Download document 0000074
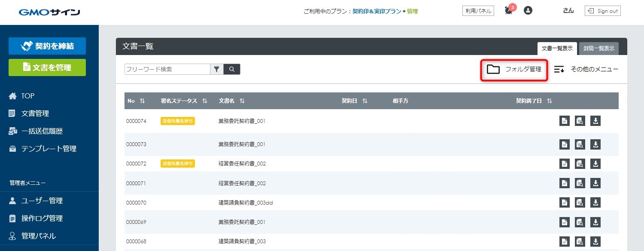The height and width of the screenshot is (251, 644). (x=595, y=121)
